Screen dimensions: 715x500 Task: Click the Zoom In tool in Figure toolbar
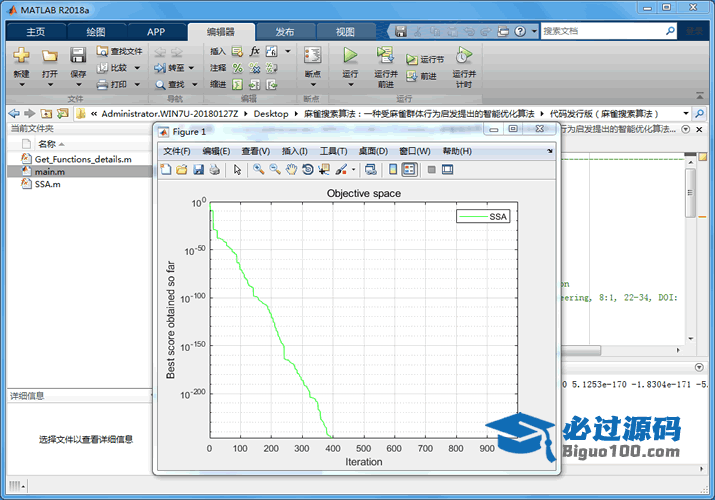[258, 169]
